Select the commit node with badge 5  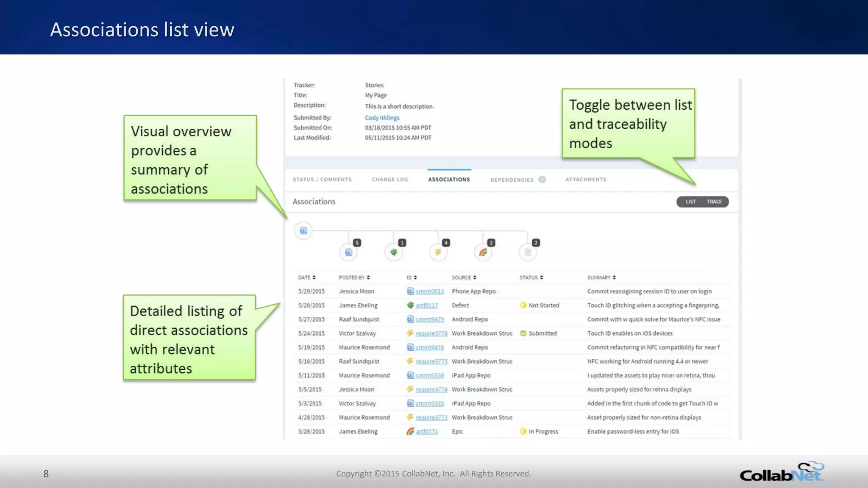[348, 252]
